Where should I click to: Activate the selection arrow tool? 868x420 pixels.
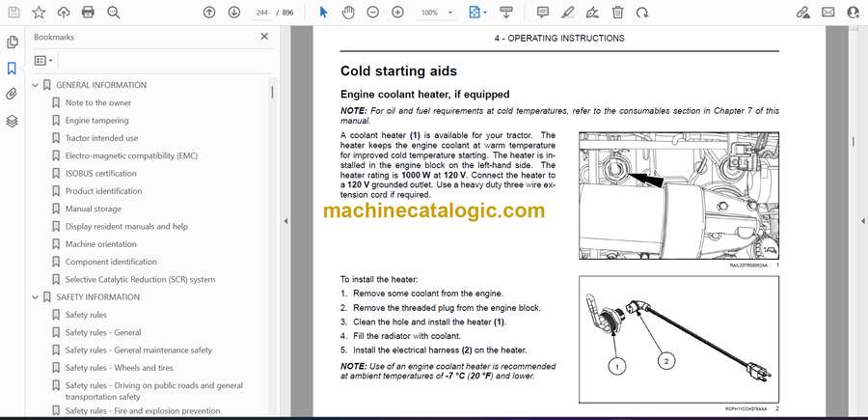tap(324, 13)
